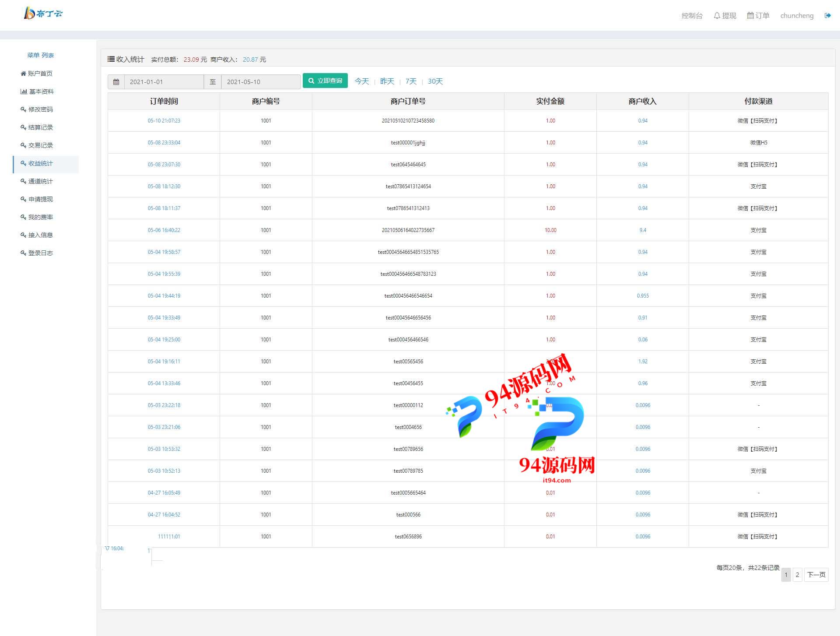The height and width of the screenshot is (636, 840).
Task: Filter by 今天
Action: pos(362,81)
